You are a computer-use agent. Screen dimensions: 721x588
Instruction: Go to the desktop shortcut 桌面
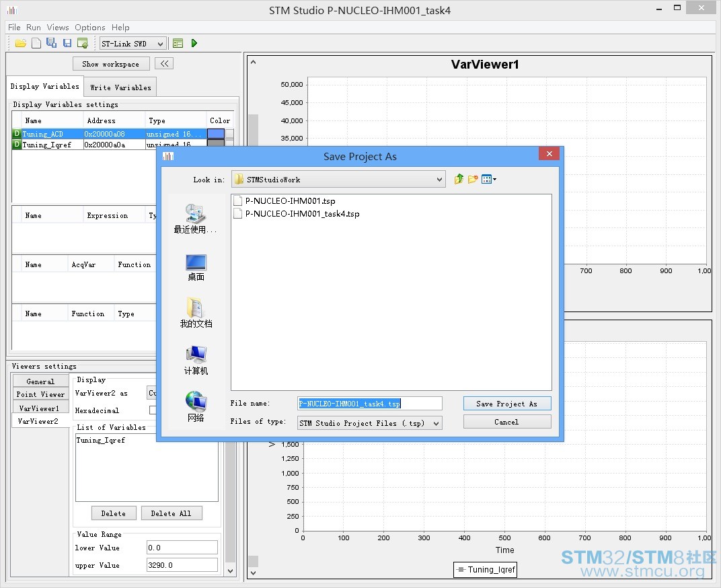196,267
